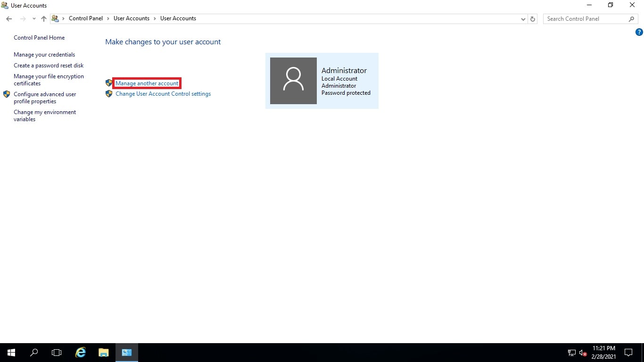Click shield icon beside Configure advanced user profile

pos(7,94)
